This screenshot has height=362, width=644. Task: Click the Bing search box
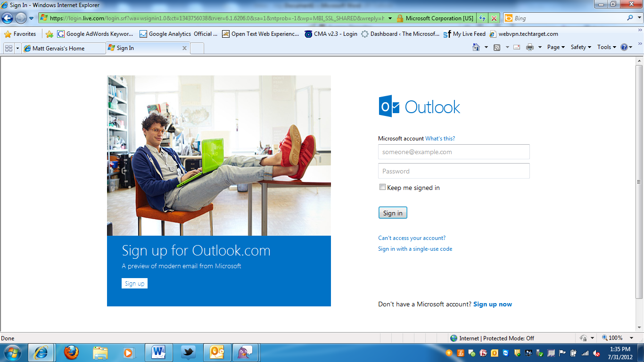click(x=564, y=18)
